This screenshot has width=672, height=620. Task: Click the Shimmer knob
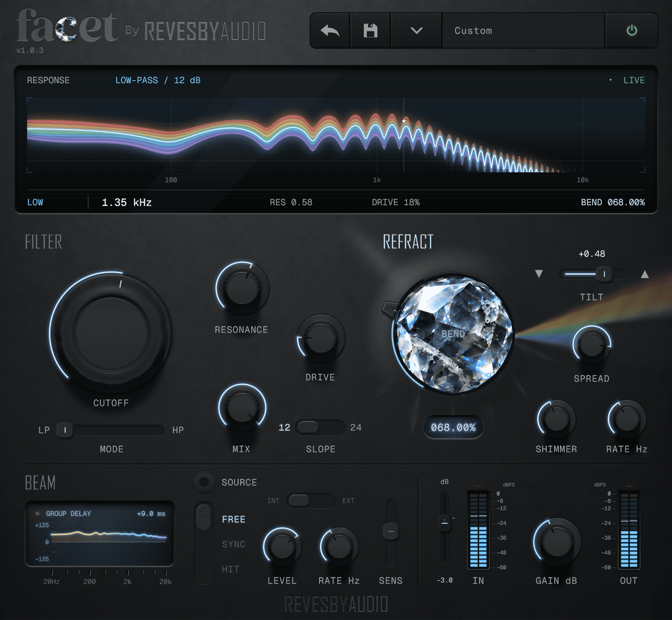click(x=556, y=419)
